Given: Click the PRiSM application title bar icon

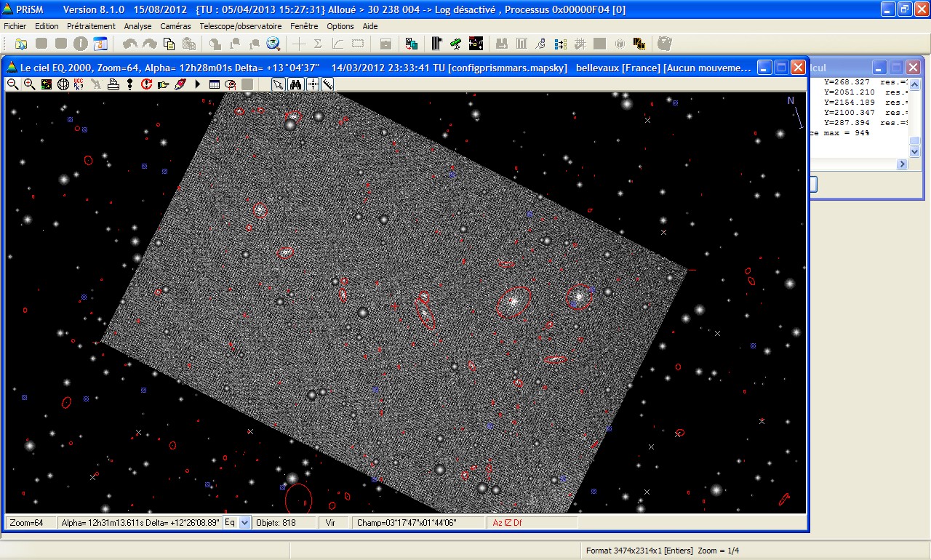Looking at the screenshot, I should click(9, 9).
